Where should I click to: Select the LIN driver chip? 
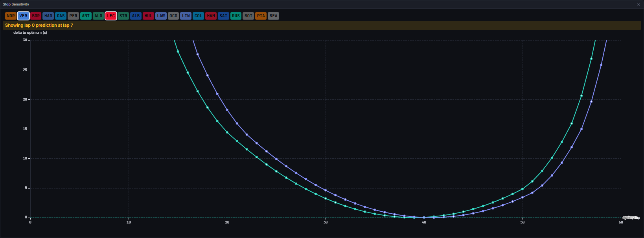[186, 16]
